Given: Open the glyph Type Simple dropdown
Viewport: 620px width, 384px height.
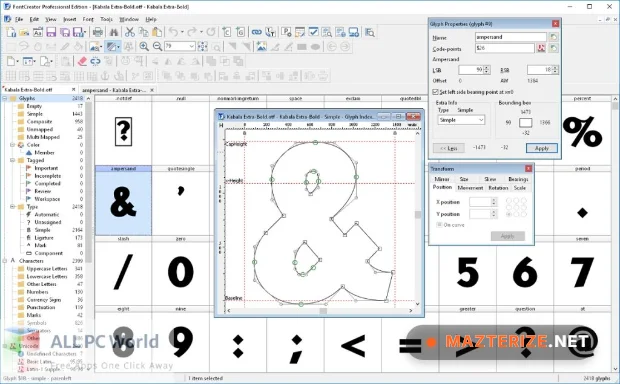Looking at the screenshot, I should click(x=461, y=120).
